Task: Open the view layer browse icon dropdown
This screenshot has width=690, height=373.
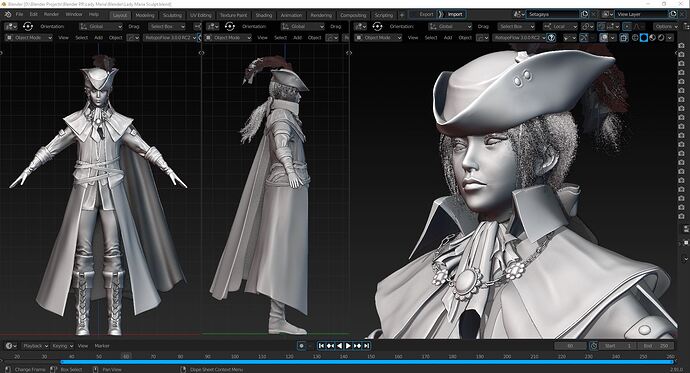Action: point(608,14)
